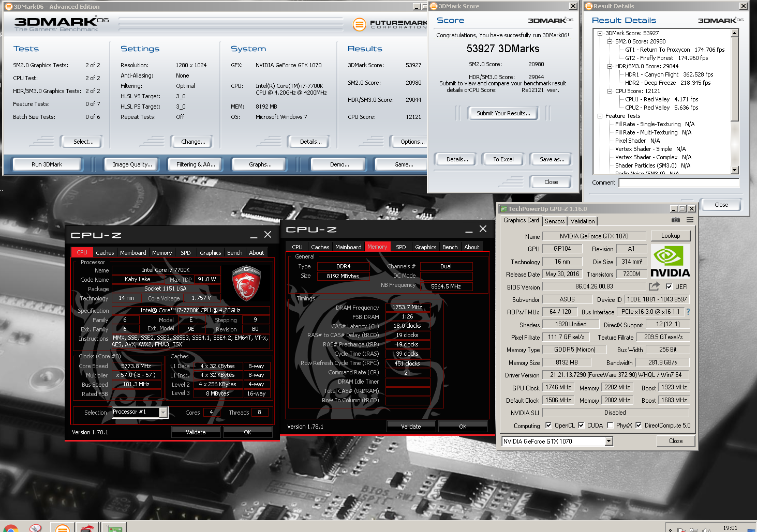
Task: Click the Lookup button in GPU-Z
Action: click(x=671, y=236)
